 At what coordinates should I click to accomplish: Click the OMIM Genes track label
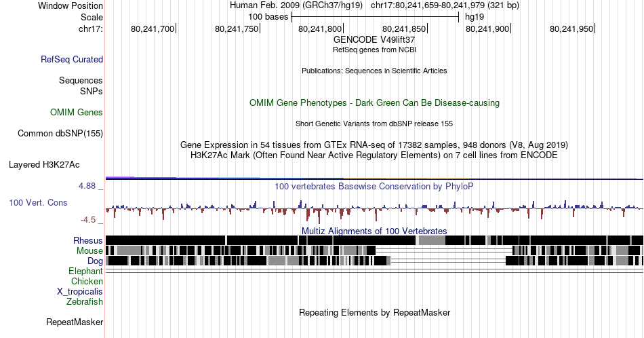click(x=76, y=112)
